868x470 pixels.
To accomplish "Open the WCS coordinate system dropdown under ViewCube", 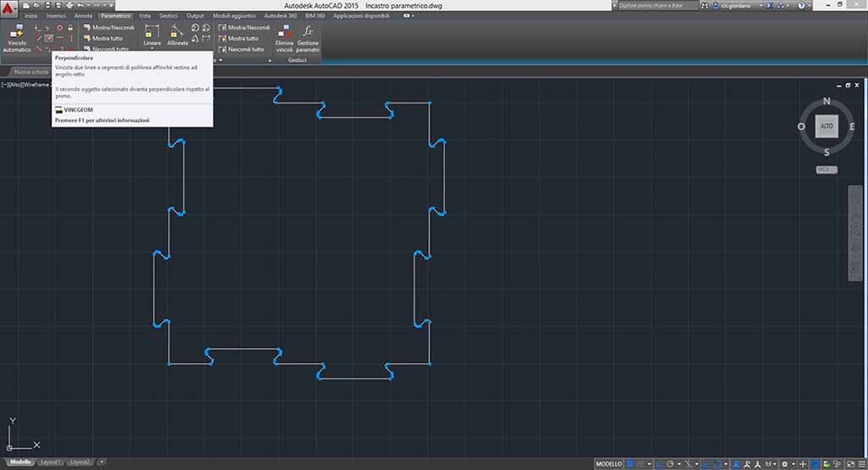I will [x=826, y=170].
